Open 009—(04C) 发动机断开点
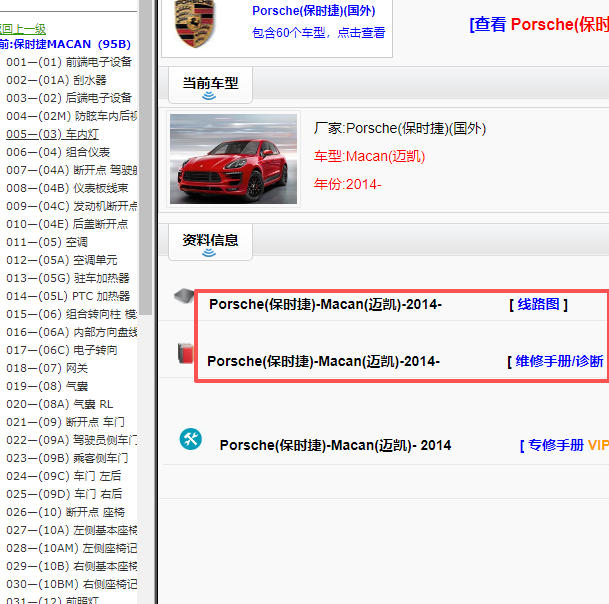 tap(72, 206)
